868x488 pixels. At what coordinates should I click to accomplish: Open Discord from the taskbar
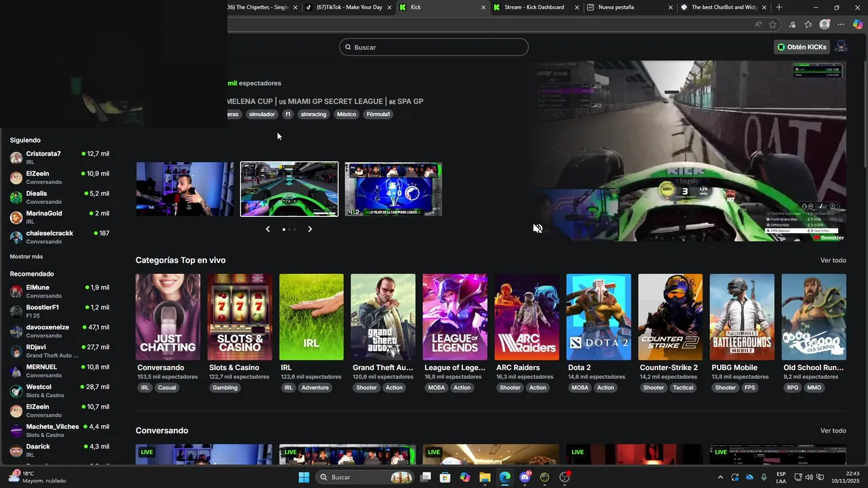tap(525, 477)
